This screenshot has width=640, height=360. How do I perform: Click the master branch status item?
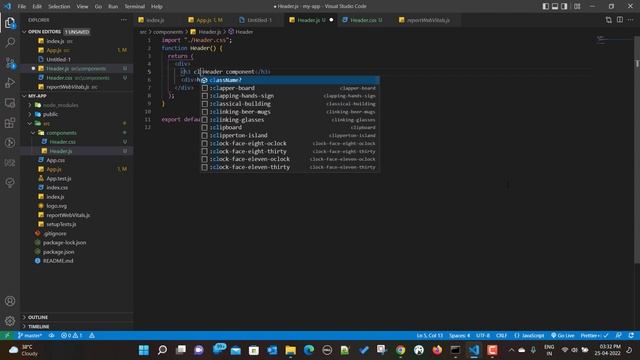(30, 336)
